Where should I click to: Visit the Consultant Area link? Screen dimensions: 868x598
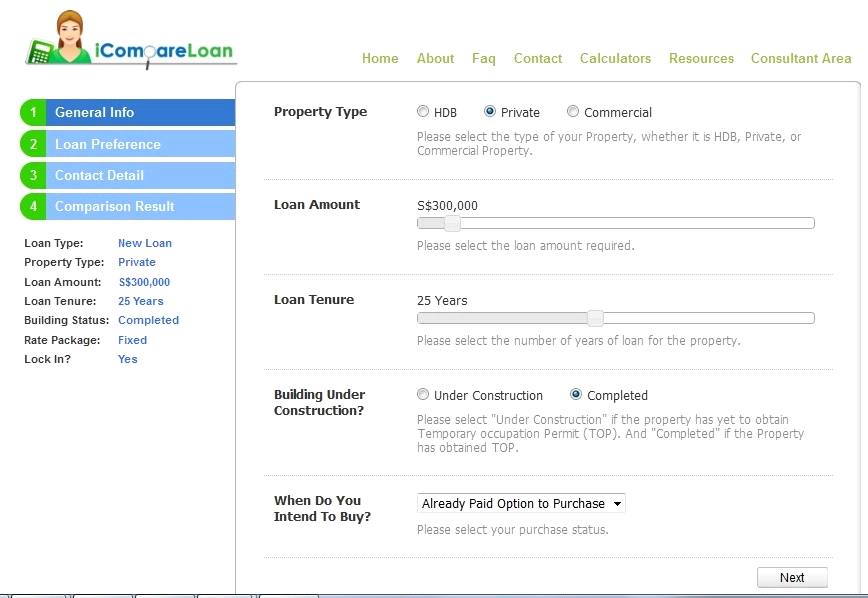[x=801, y=58]
